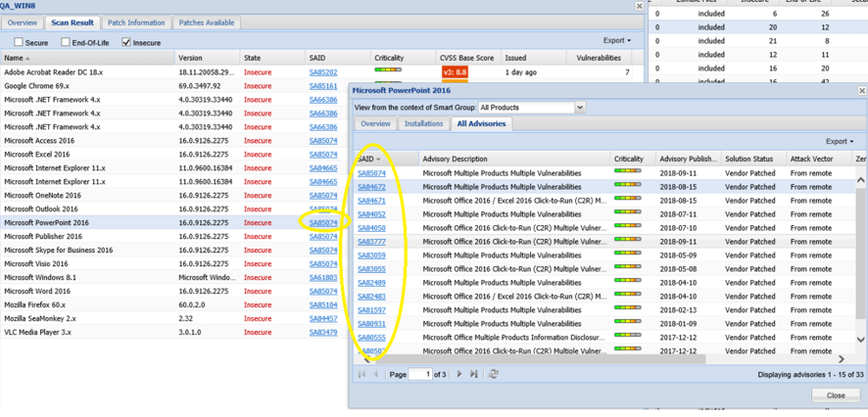Click the orange v3: 8.8 CVSS score badge
868x417 pixels.
tap(455, 71)
